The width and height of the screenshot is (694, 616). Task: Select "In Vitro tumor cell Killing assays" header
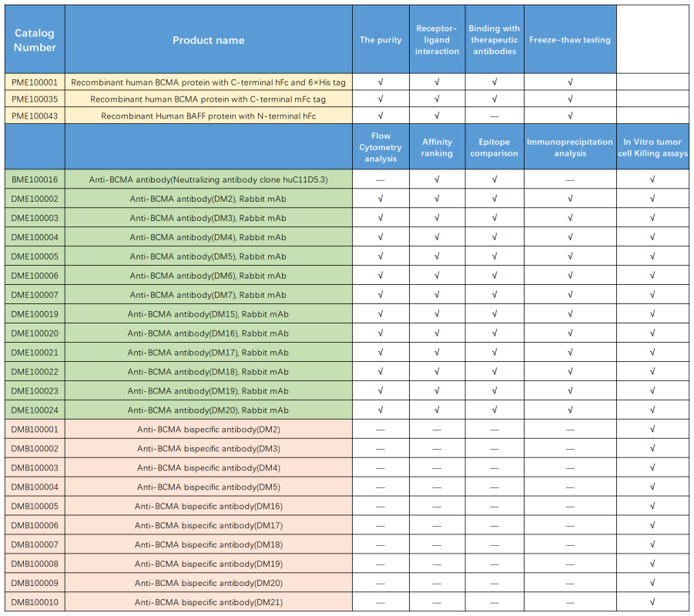[653, 147]
